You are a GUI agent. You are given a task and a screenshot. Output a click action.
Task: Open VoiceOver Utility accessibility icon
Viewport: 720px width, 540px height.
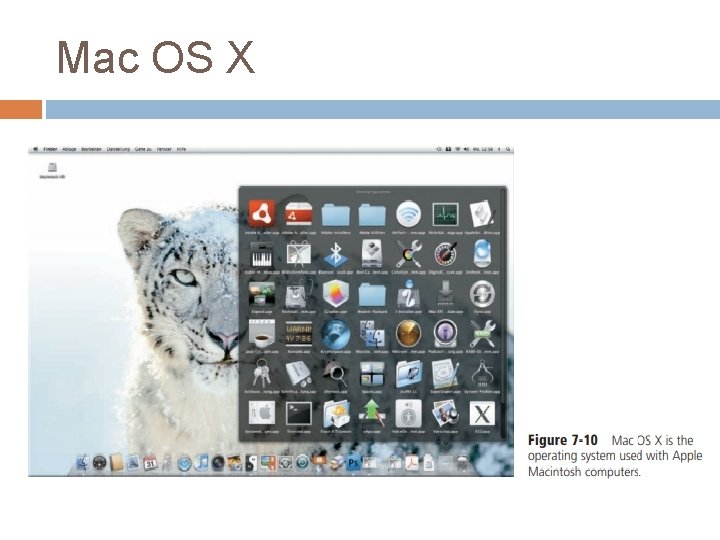pos(409,413)
